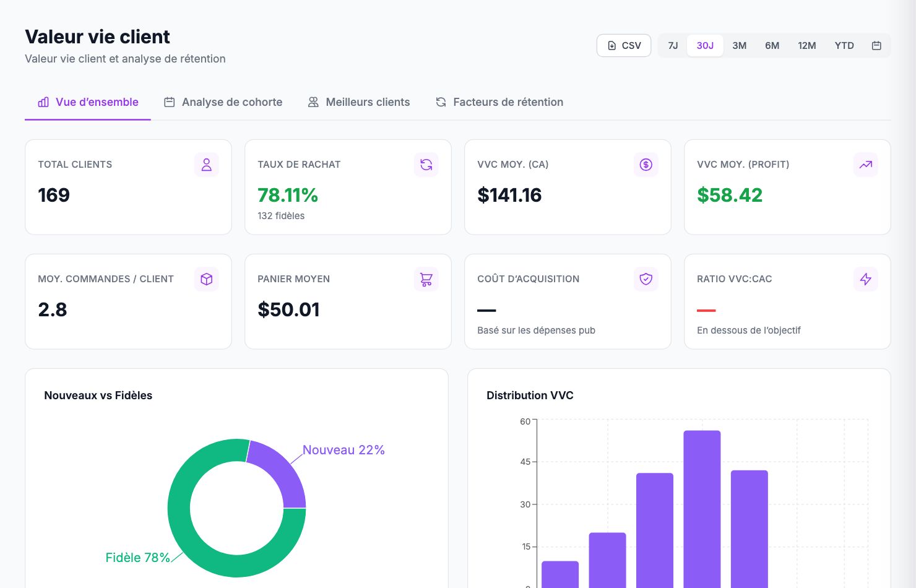Select the YTD time range
This screenshot has width=916, height=588.
tap(844, 45)
